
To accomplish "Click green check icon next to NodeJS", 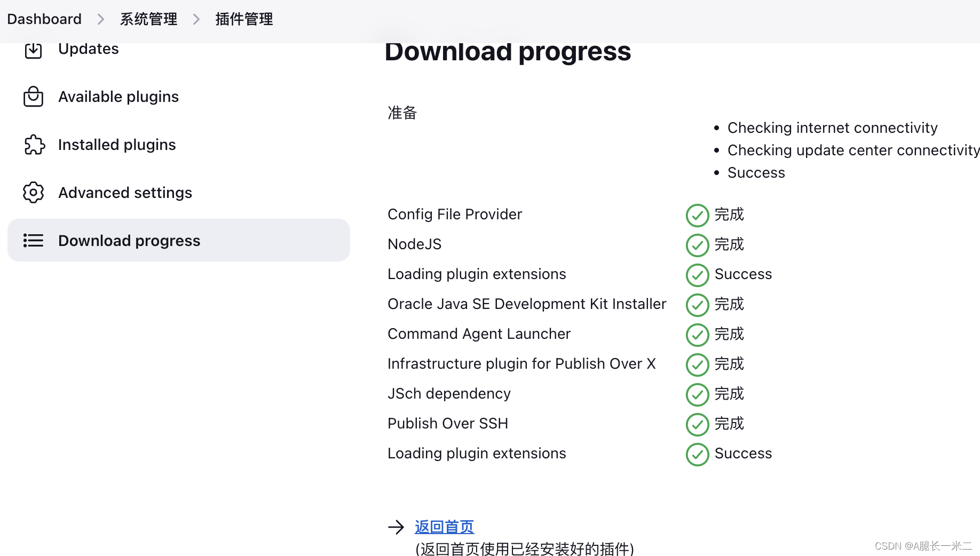I will [x=697, y=245].
